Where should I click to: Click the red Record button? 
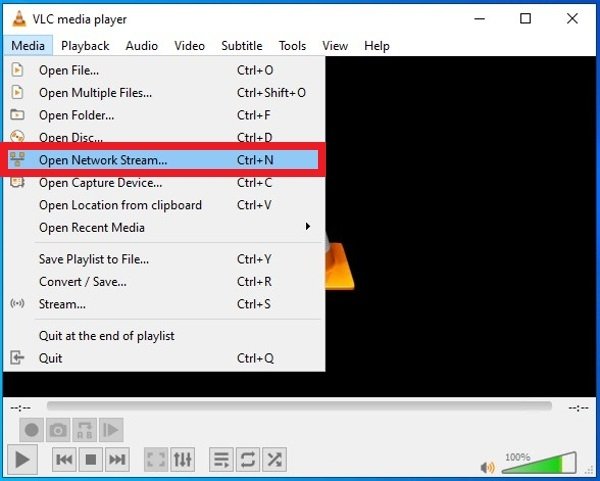point(31,430)
